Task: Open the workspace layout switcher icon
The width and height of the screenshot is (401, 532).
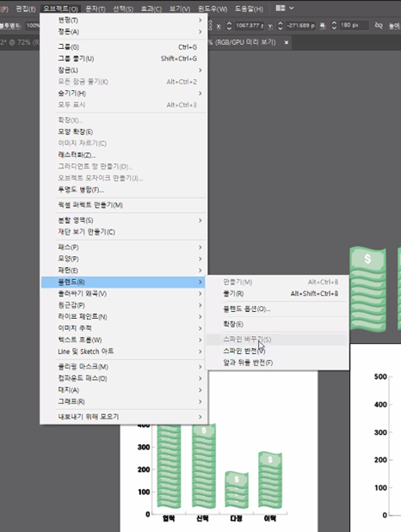Action: [x=281, y=8]
